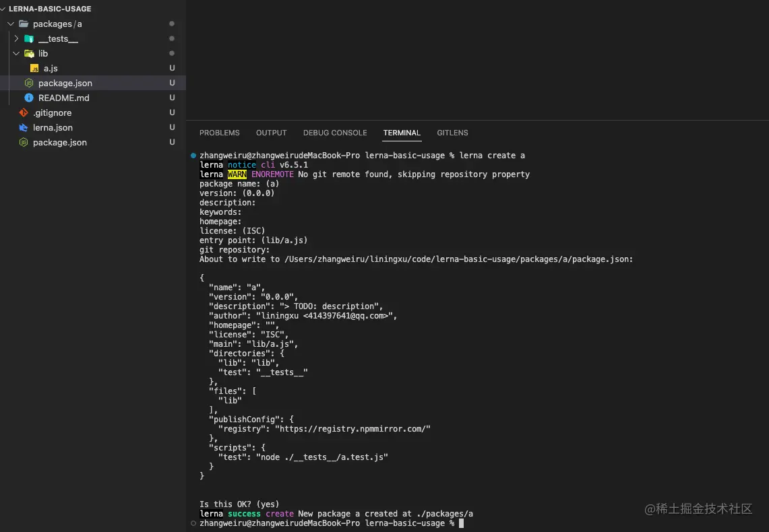Image resolution: width=769 pixels, height=532 pixels.
Task: Click the .gitignore git icon
Action: [24, 112]
